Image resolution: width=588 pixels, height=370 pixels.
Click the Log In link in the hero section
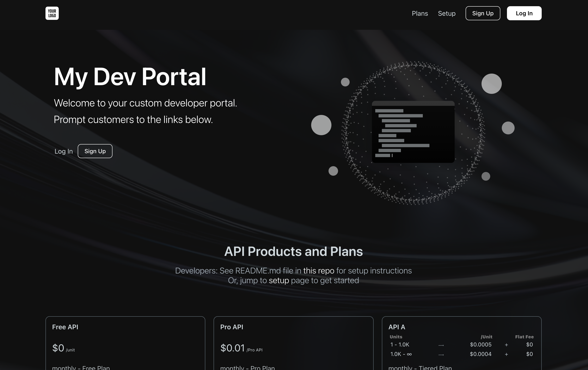pos(63,151)
